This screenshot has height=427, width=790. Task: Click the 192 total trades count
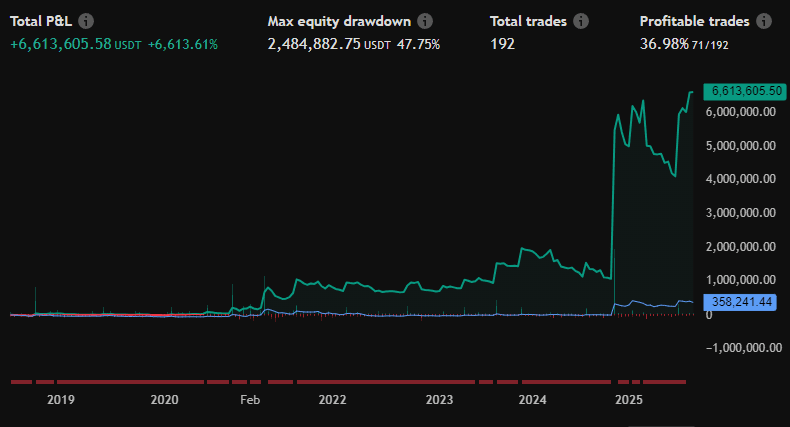[503, 44]
